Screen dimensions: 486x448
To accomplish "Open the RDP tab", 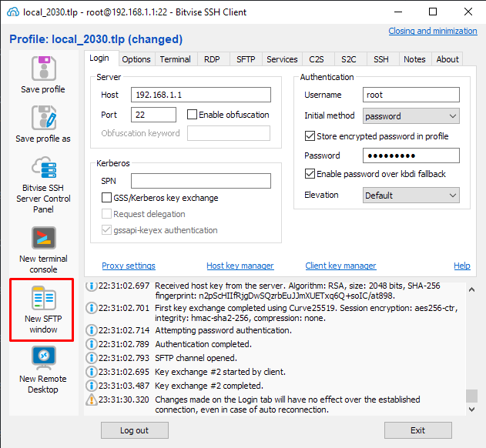I will [212, 59].
